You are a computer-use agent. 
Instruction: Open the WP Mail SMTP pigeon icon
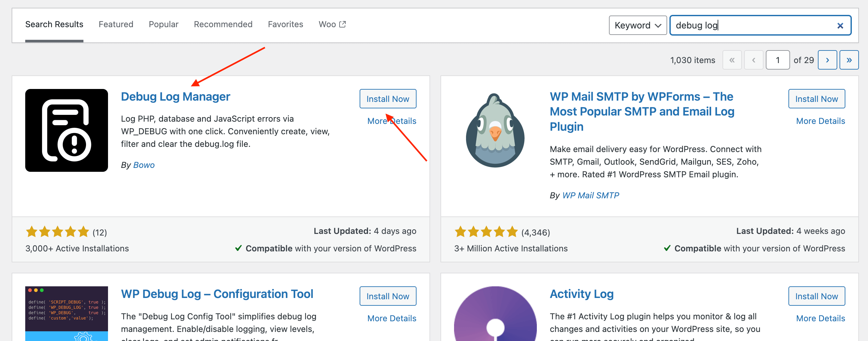(x=495, y=130)
